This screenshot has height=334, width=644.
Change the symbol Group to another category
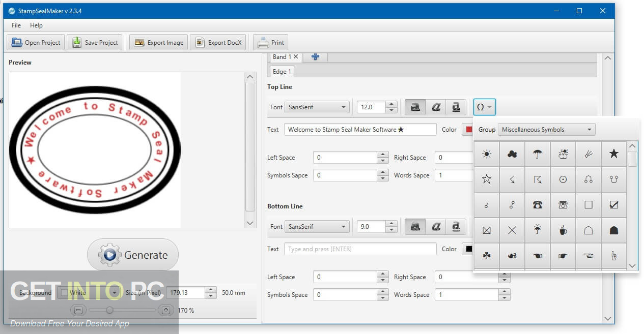pos(546,129)
